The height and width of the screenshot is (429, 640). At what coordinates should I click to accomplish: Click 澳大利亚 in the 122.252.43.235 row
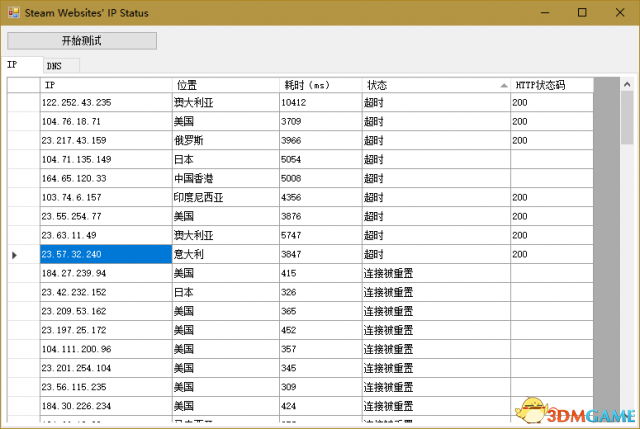pos(193,102)
